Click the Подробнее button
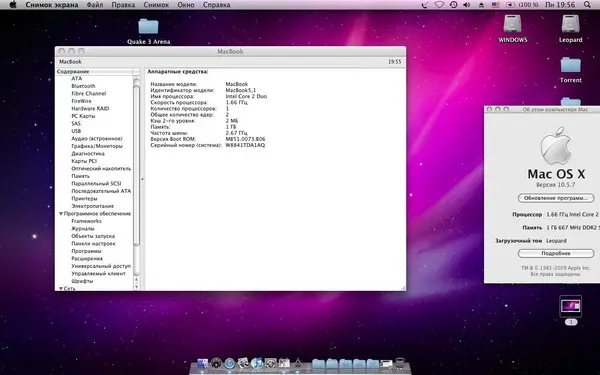This screenshot has width=600, height=375. [x=556, y=253]
